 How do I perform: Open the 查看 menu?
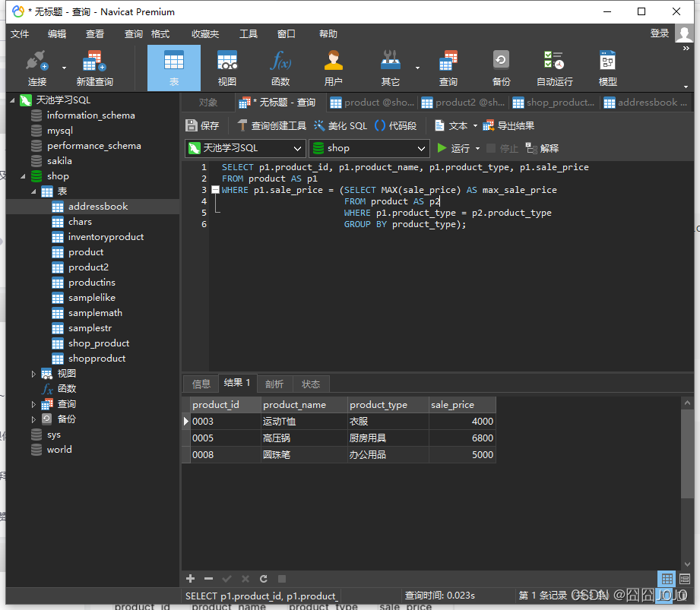[95, 34]
